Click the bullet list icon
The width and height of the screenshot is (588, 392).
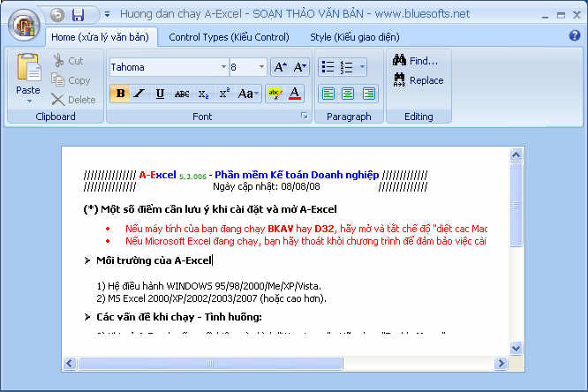coord(328,67)
